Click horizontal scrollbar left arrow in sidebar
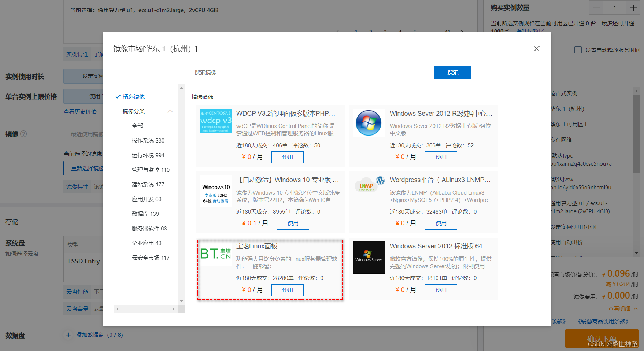 [x=117, y=309]
